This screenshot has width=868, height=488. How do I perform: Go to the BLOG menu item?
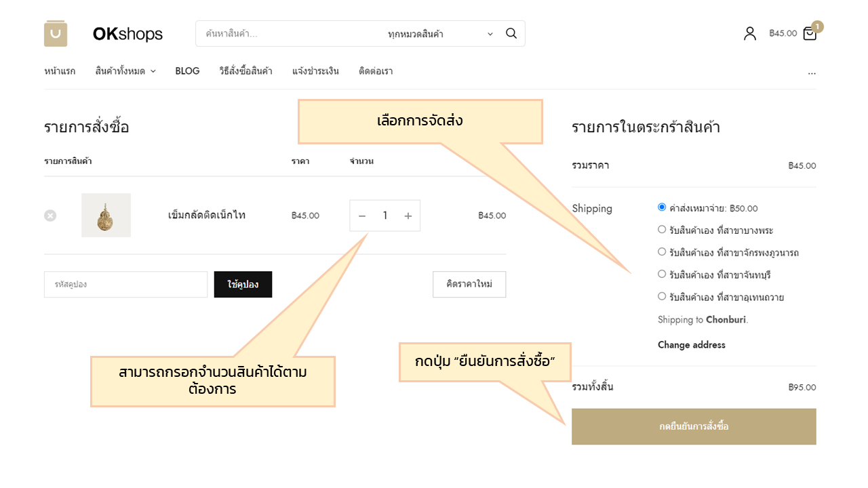187,71
